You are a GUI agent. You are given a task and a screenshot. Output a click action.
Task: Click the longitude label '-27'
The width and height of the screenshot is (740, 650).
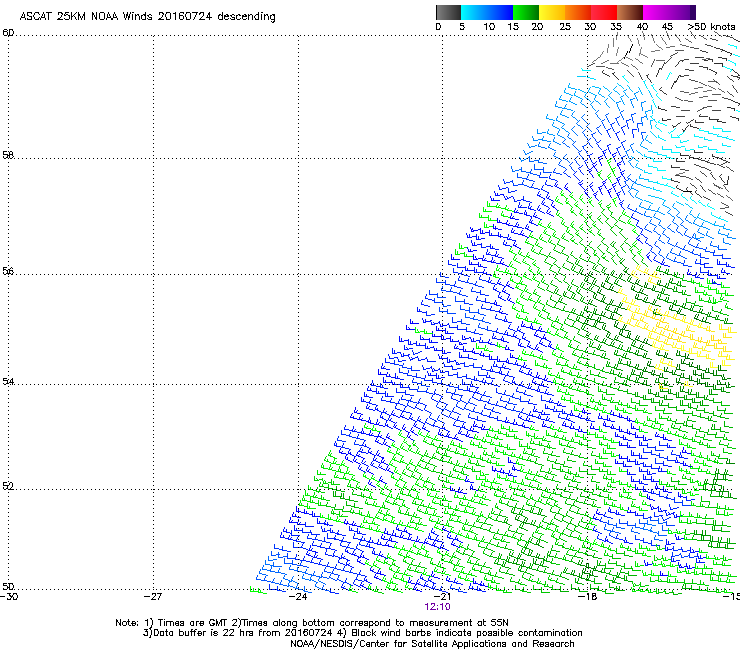[x=153, y=597]
